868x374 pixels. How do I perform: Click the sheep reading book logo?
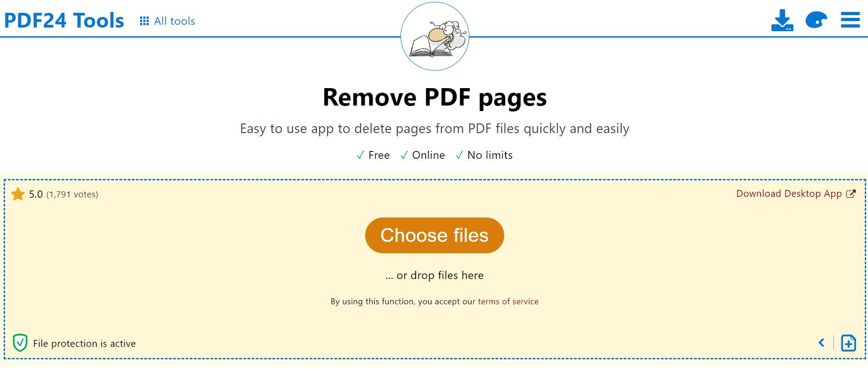[x=435, y=36]
